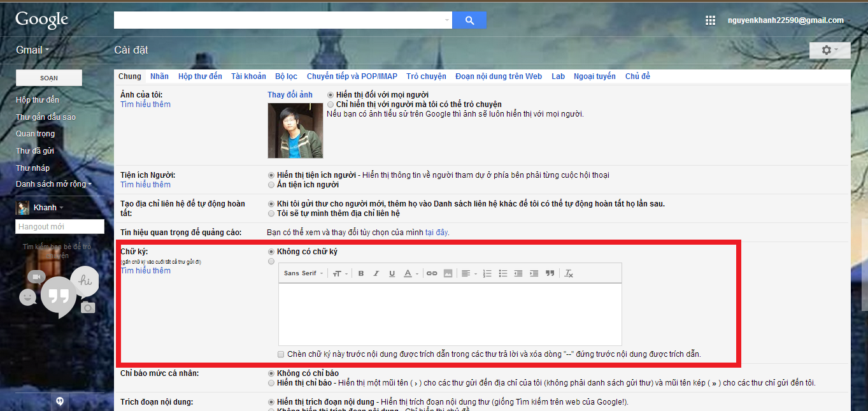Click the Google logo
This screenshot has width=868, height=411.
point(42,20)
